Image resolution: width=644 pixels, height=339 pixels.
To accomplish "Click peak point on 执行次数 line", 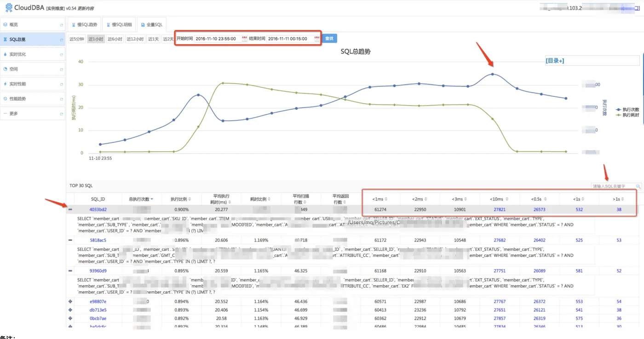I will pyautogui.click(x=493, y=74).
